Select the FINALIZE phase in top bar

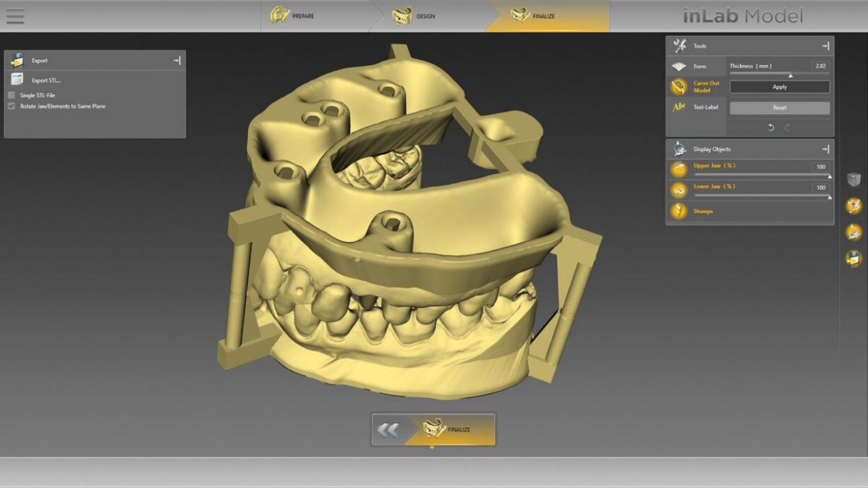coord(547,16)
